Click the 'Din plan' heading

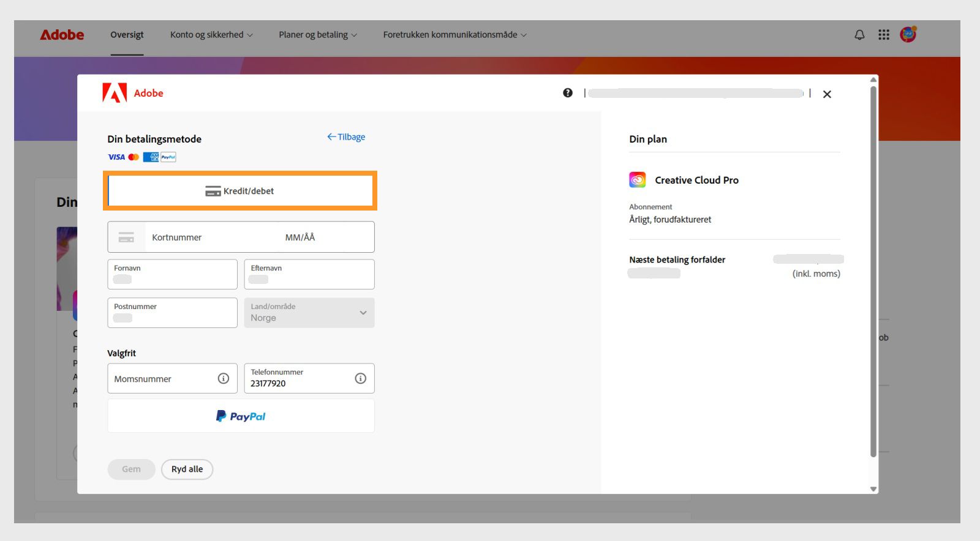(x=648, y=139)
